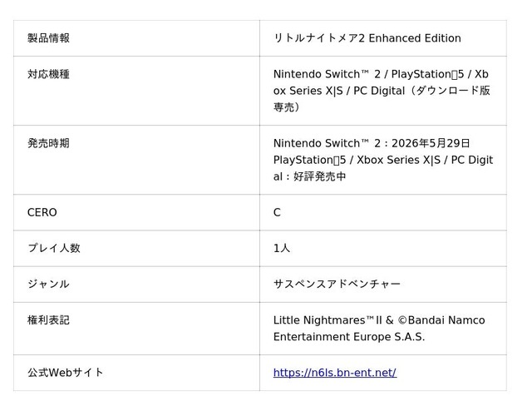Click the PlayStation 5 / Xbox line under release timing
Image resolution: width=532 pixels, height=411 pixels.
tap(382, 160)
